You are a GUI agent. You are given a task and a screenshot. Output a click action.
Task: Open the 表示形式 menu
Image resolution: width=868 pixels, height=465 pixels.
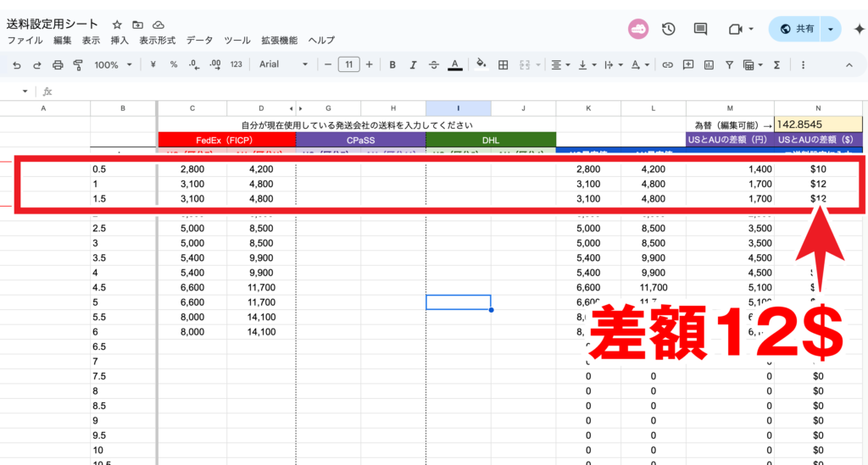[x=157, y=41]
